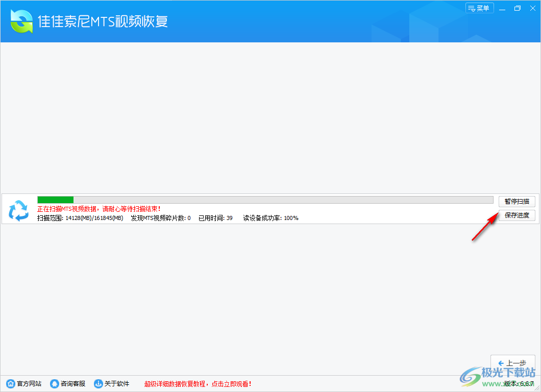Maximize the application window

517,8
